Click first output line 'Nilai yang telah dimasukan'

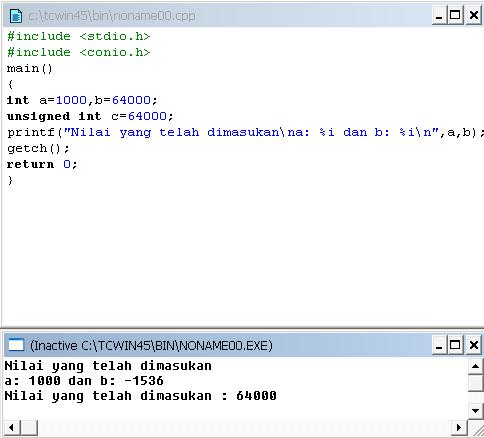coord(108,366)
